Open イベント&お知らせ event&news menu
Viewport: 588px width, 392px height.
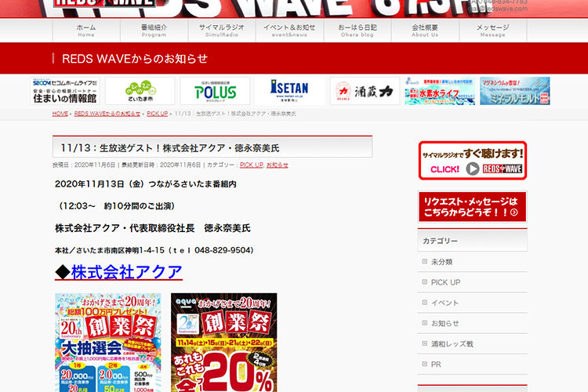289,31
